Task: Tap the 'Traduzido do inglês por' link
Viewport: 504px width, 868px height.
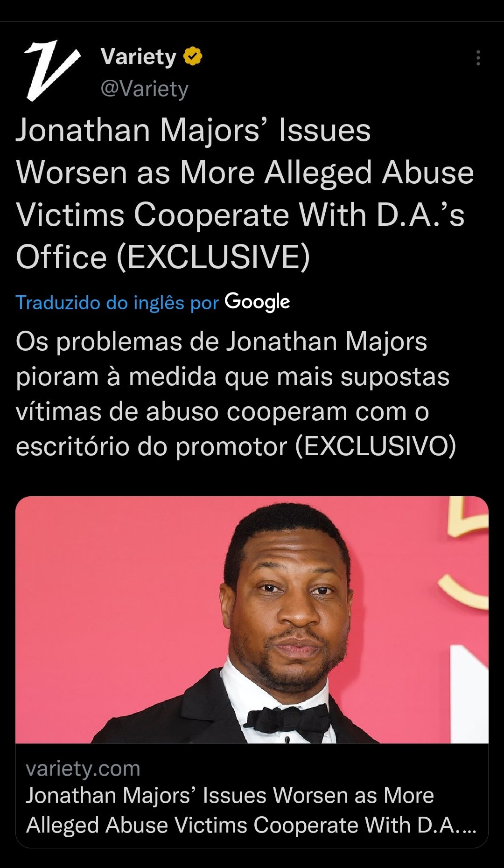Action: [117, 303]
